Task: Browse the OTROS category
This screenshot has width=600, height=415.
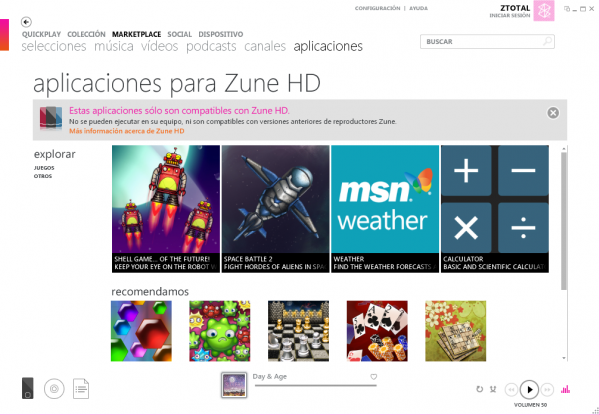Action: 43,176
